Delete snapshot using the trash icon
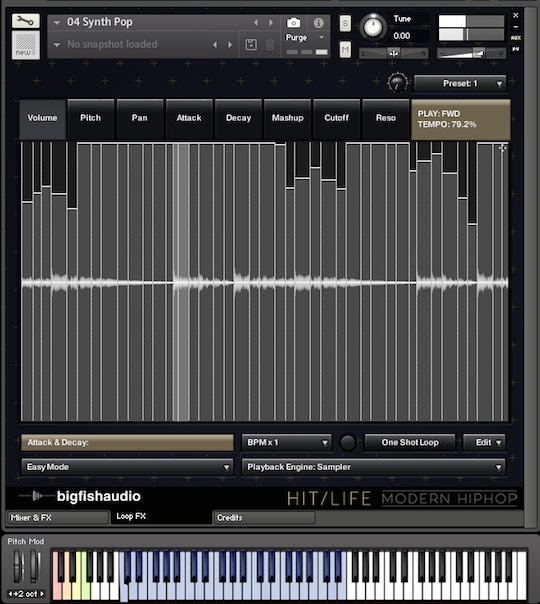Image resolution: width=540 pixels, height=604 pixels. pos(270,45)
